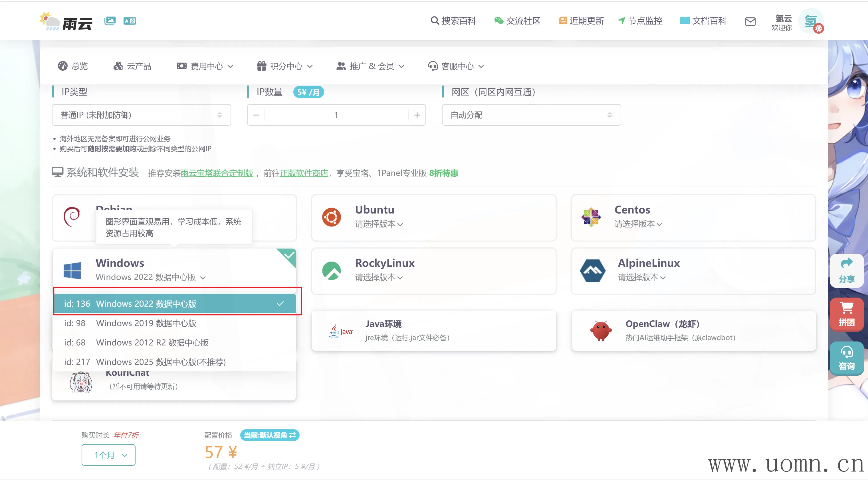Toggle the default view price switch
The image size is (868, 480).
pos(270,435)
